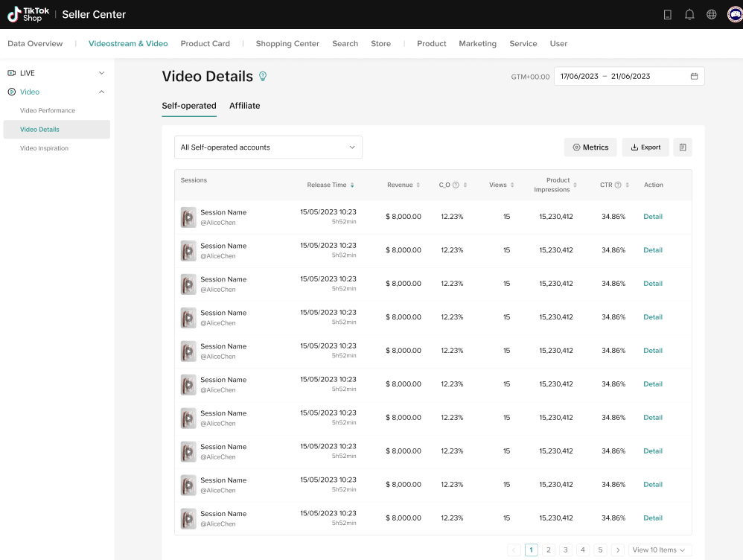Sort table by Revenue column
The image size is (743, 560).
[x=418, y=185]
